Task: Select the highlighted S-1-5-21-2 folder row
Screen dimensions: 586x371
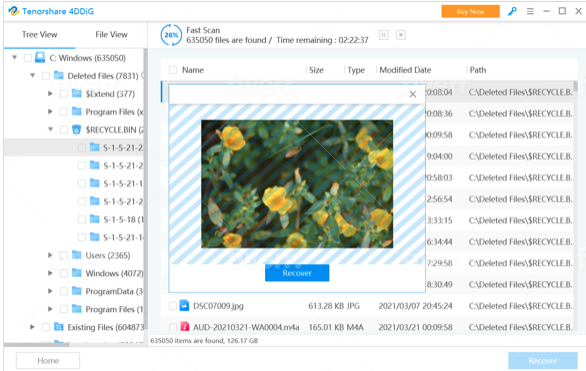Action: pos(74,147)
